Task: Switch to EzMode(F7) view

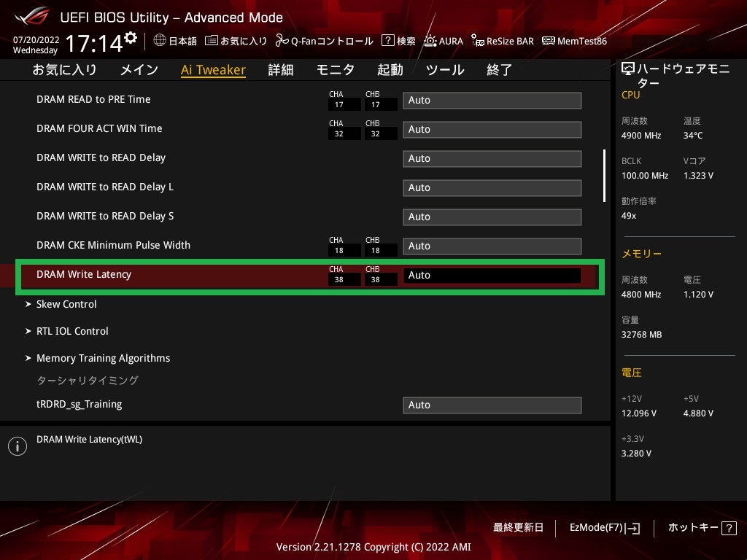Action: pos(604,528)
